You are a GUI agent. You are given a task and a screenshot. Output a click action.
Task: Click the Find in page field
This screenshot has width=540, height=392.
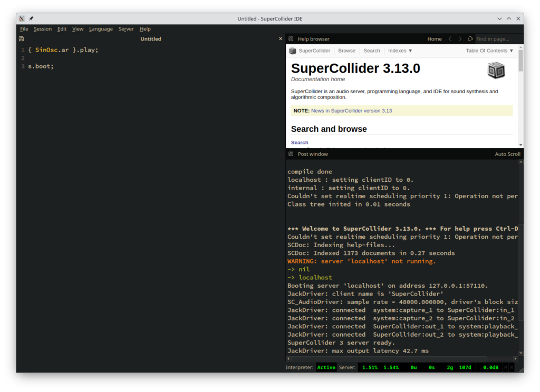coord(498,39)
